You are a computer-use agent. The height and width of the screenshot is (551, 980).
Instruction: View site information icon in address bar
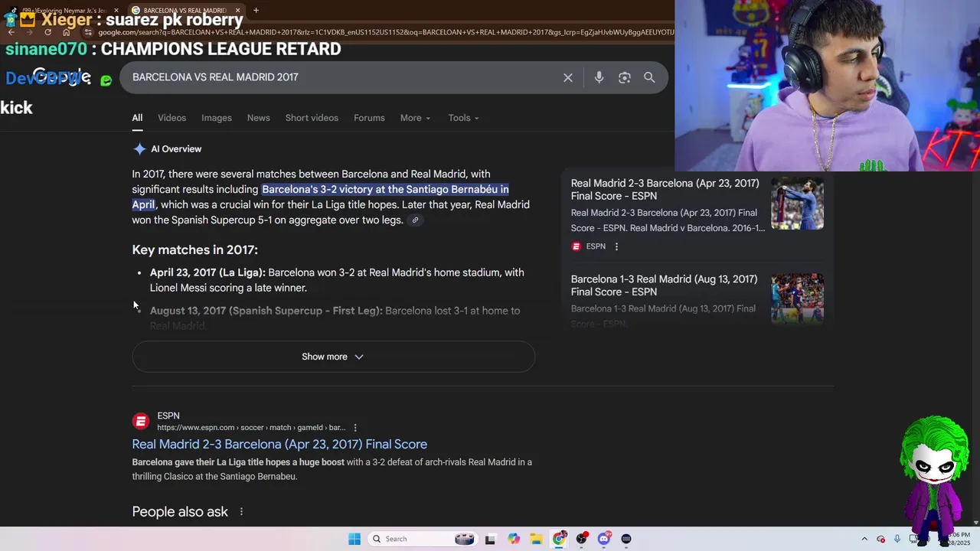(x=89, y=32)
